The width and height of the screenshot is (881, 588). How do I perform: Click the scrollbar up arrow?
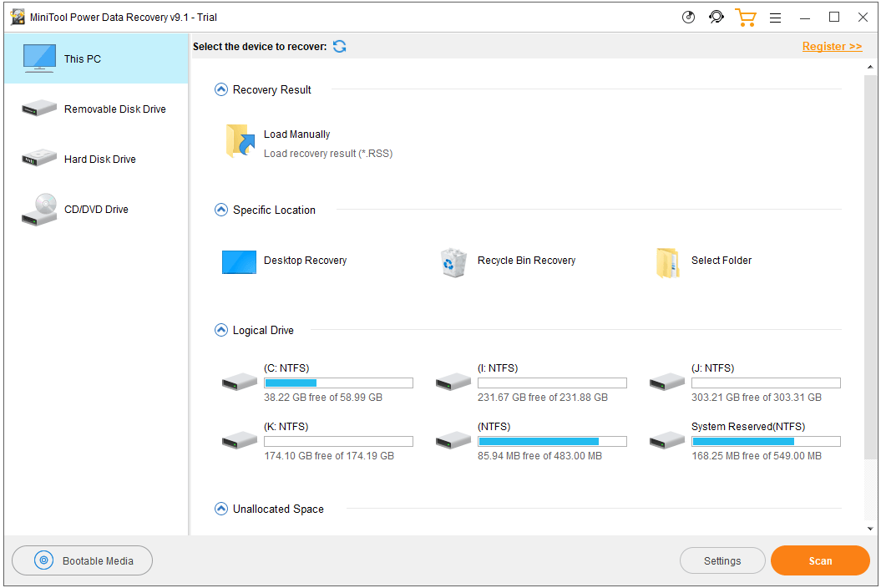(x=870, y=67)
